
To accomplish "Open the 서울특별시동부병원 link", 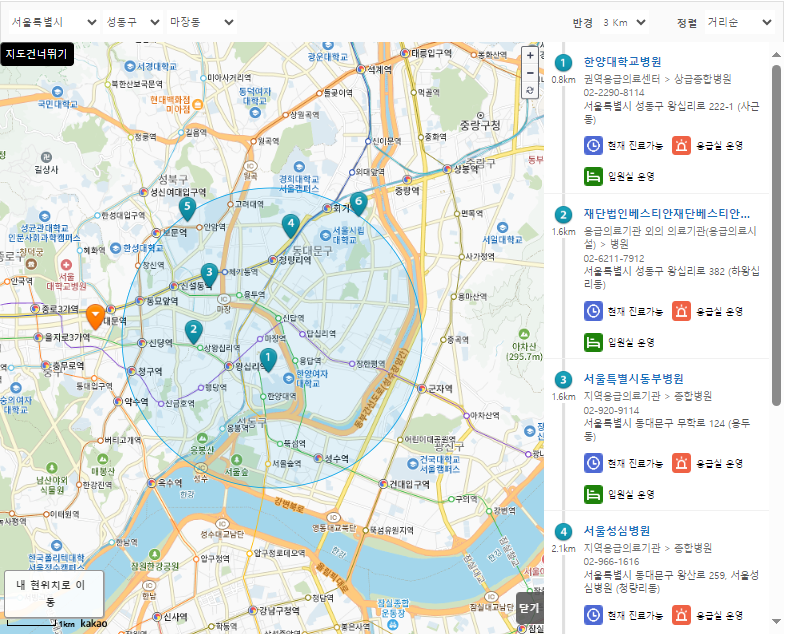I will (x=633, y=378).
